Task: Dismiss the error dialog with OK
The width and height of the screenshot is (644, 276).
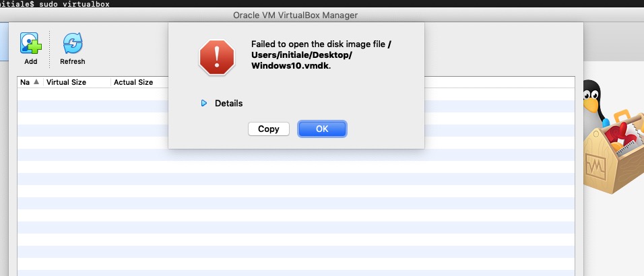Action: 322,129
